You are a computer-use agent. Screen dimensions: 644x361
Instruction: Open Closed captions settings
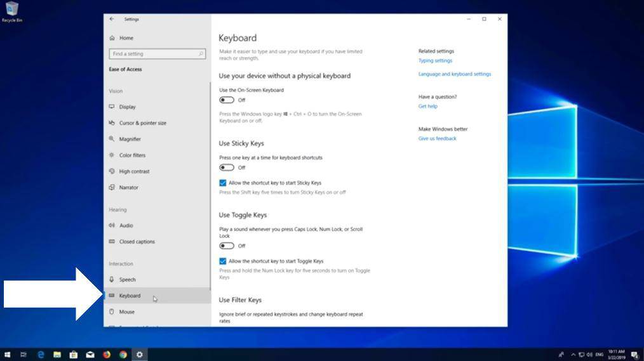pyautogui.click(x=137, y=242)
